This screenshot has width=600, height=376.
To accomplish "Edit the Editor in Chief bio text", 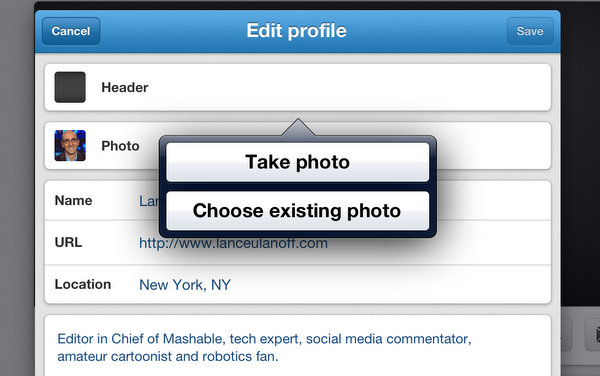I will (x=264, y=347).
